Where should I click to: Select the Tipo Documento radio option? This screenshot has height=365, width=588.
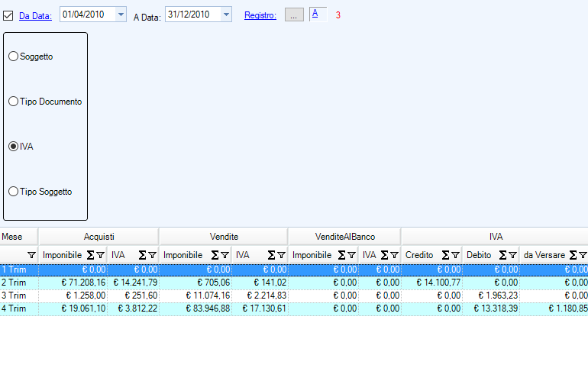(x=13, y=102)
